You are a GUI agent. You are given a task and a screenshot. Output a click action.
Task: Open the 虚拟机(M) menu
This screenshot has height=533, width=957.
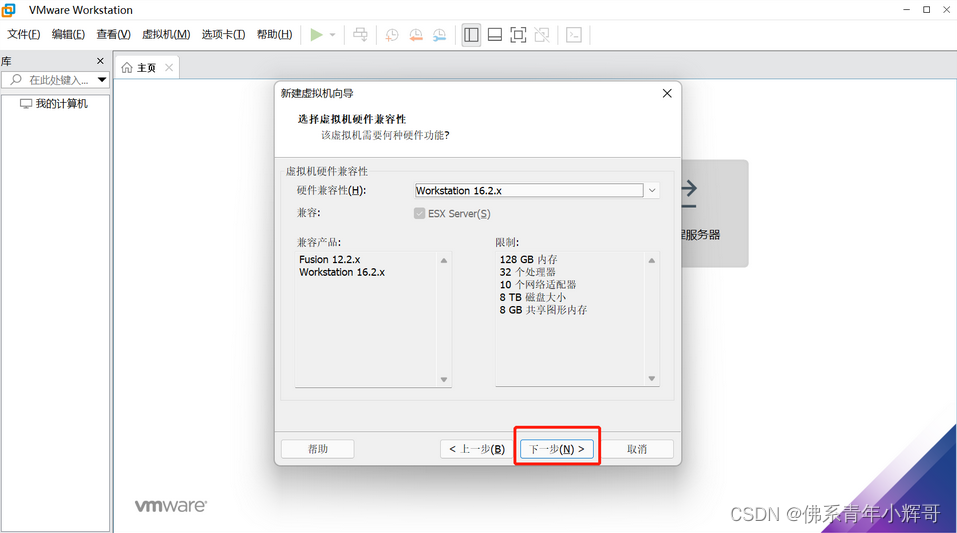point(166,35)
